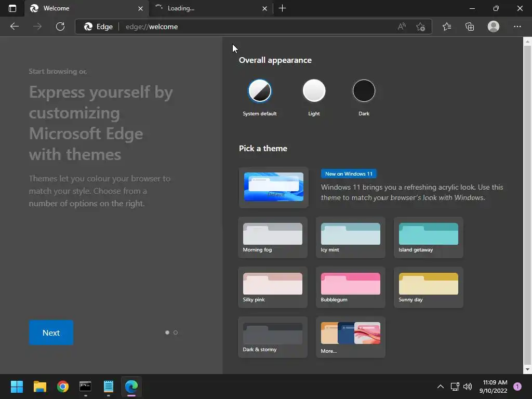Pick the Dark & stormy theme
532x399 pixels.
coord(273,337)
